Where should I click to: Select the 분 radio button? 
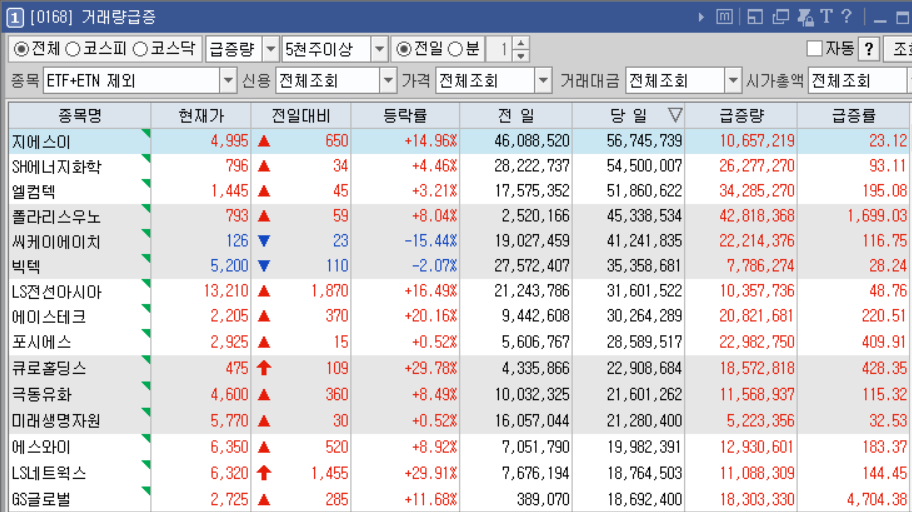(455, 49)
